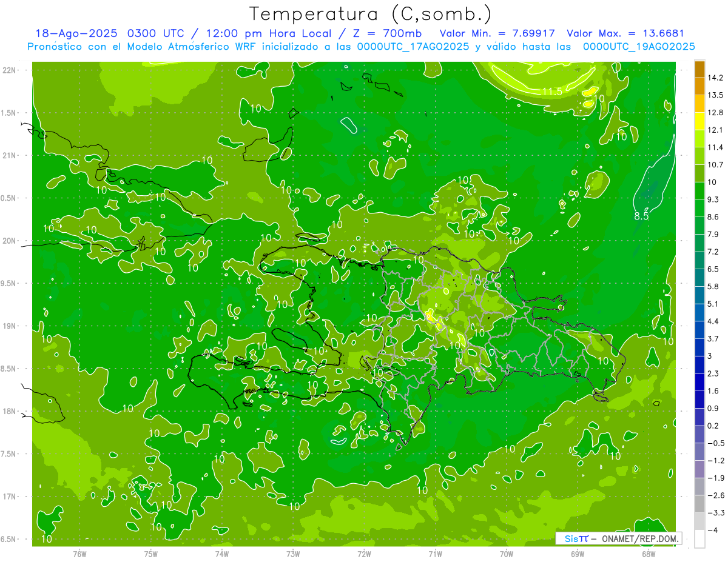Click 'Valor Max. = 13.6681' text
The height and width of the screenshot is (562, 728).
pos(625,33)
